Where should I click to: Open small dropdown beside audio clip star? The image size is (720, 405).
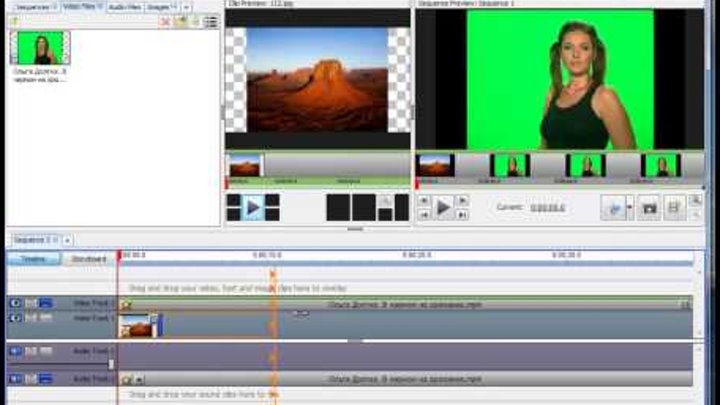[139, 379]
